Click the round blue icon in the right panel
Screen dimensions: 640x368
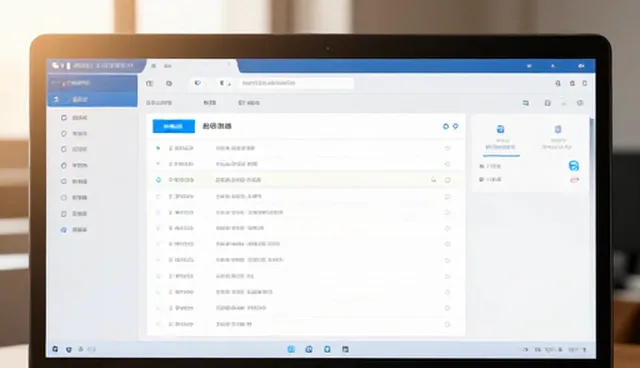(573, 166)
